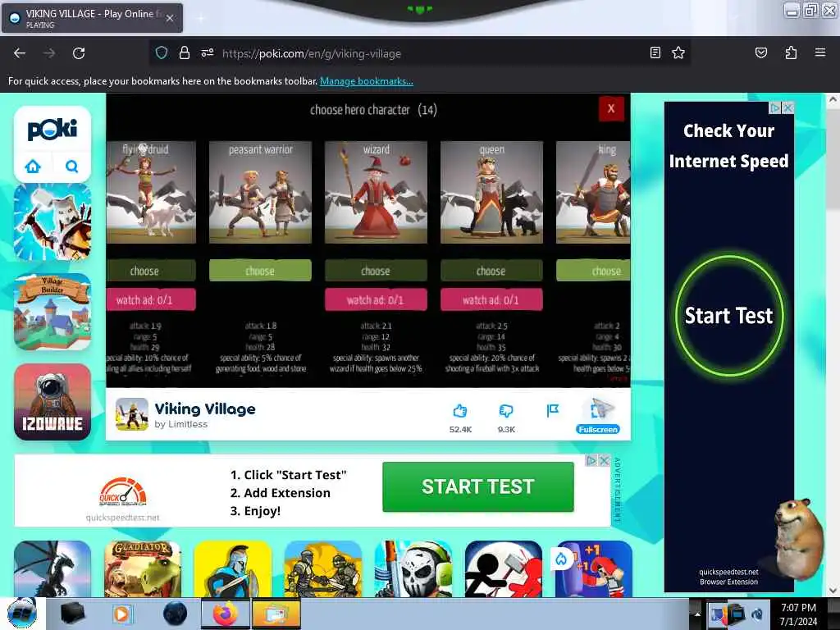Go to Poki home via house icon
Screen dimensions: 840x630
click(33, 166)
